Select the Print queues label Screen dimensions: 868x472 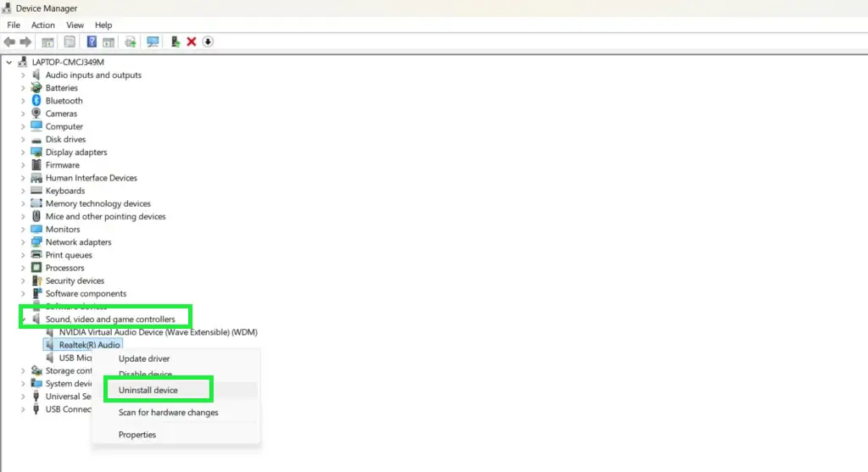[x=69, y=255]
